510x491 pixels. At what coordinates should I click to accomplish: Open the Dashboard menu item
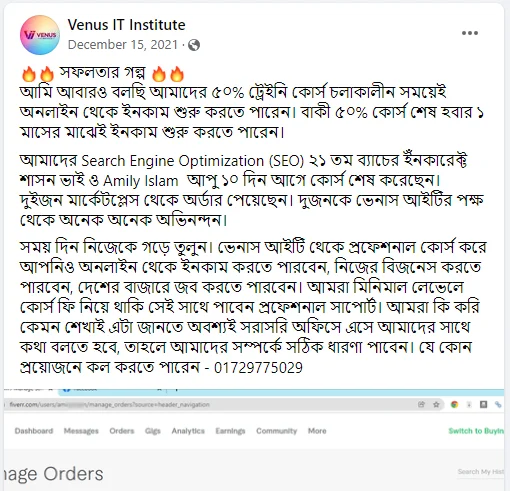(x=34, y=431)
